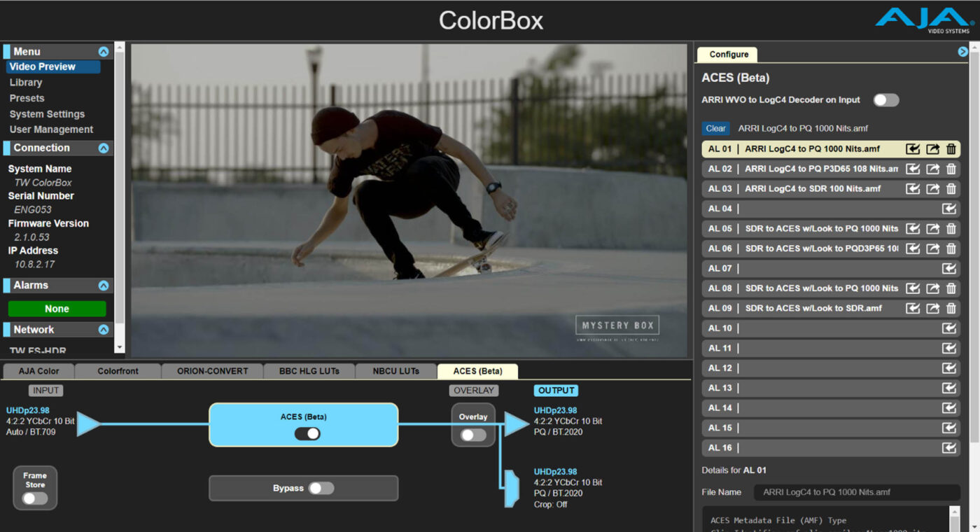Collapse the Network section
Viewport: 980px width, 532px height.
tap(104, 329)
